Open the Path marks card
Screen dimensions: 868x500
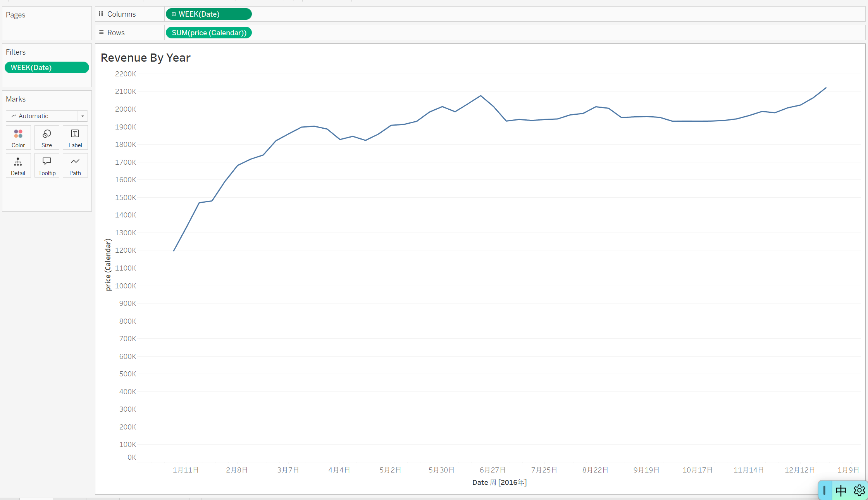[75, 166]
